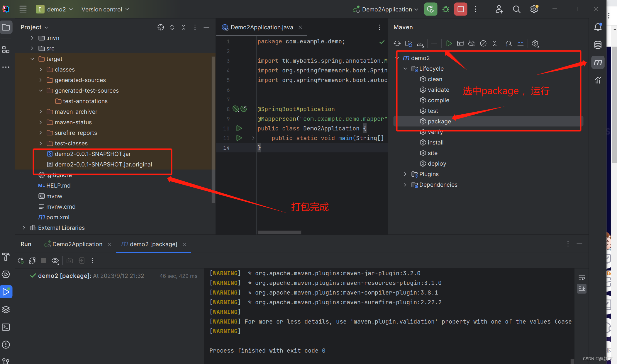
Task: Toggle the eye show-options in Run toolbar
Action: click(55, 261)
